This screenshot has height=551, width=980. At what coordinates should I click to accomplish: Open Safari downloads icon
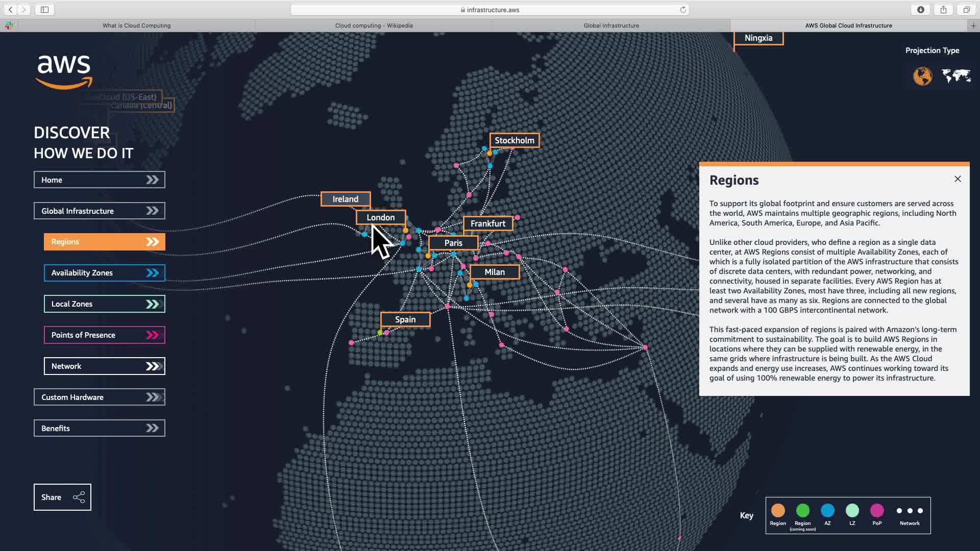coord(920,10)
